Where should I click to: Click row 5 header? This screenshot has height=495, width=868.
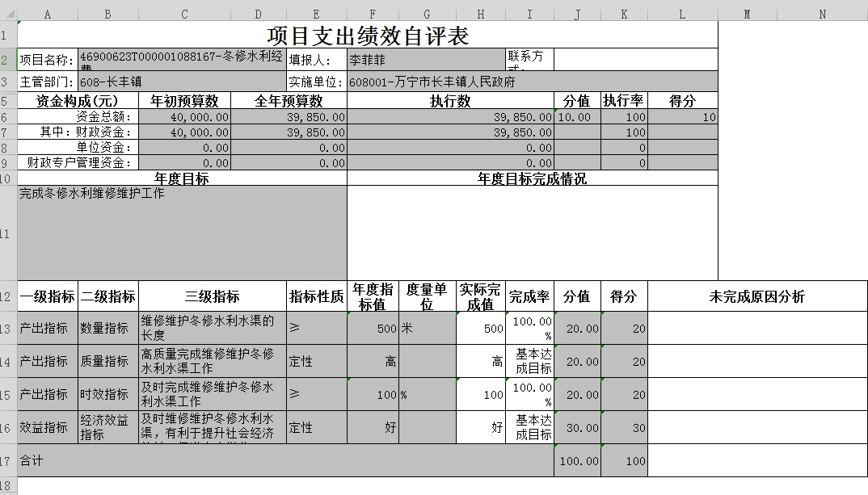[x=8, y=101]
